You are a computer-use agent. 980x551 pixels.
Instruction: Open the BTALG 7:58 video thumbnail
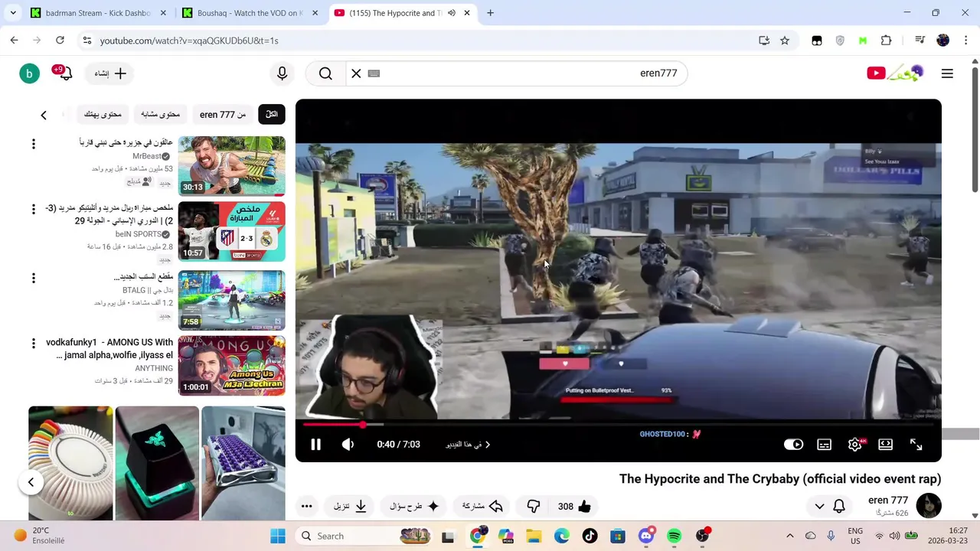(x=232, y=300)
